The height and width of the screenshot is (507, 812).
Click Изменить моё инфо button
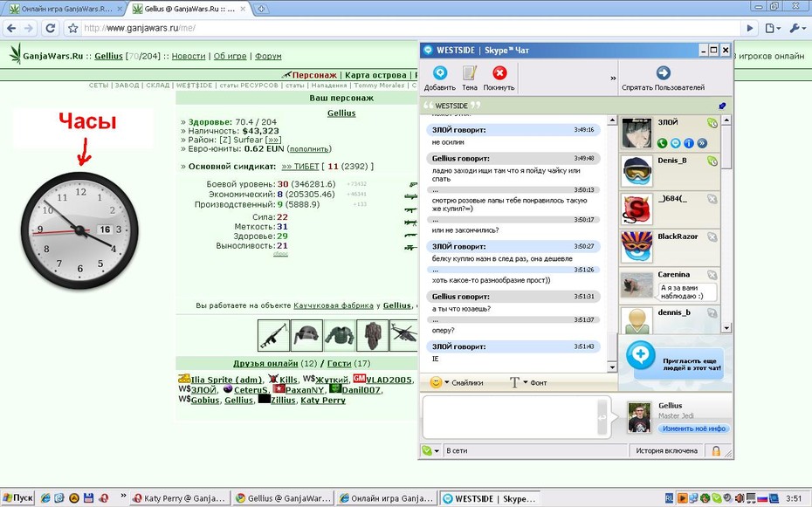[694, 428]
